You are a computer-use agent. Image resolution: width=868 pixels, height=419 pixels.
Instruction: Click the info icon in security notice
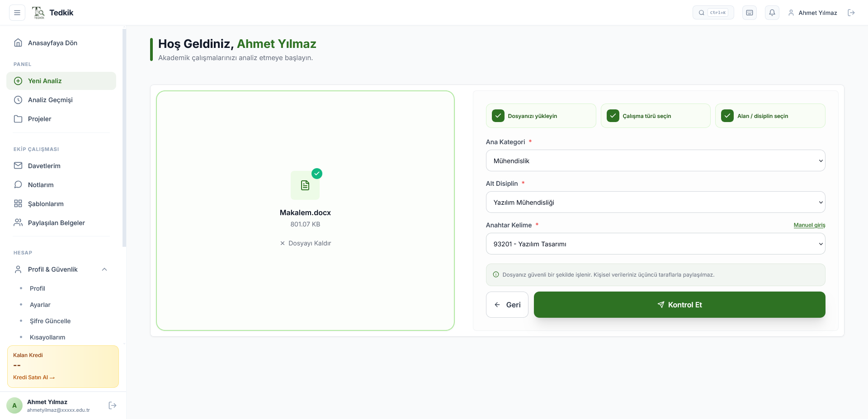[x=496, y=274]
